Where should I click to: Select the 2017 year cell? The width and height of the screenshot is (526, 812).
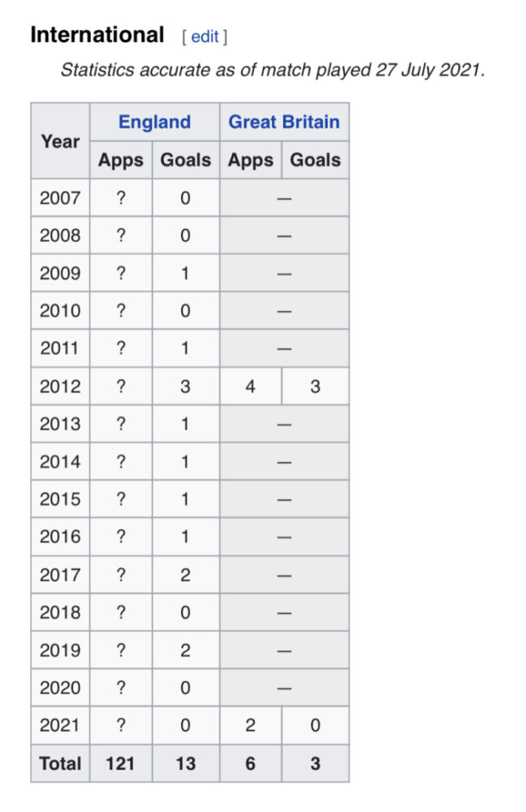[x=60, y=575]
